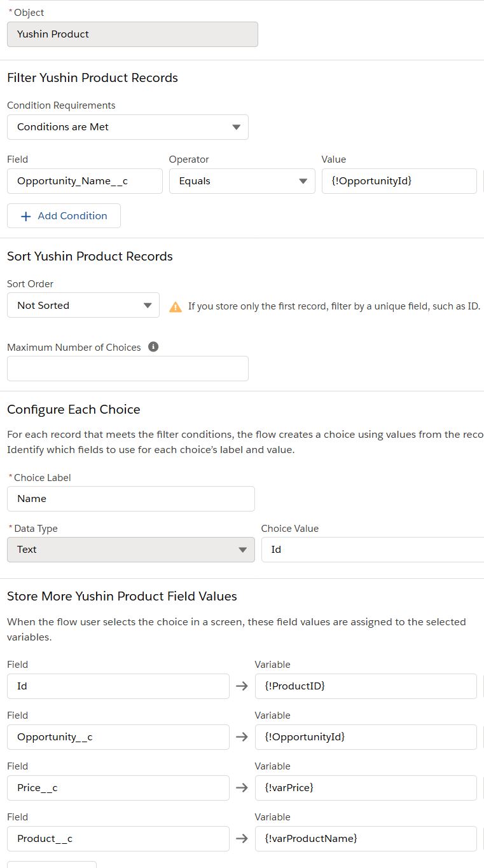Click the {!ProductID} variable field
This screenshot has height=868, width=484.
(x=366, y=686)
